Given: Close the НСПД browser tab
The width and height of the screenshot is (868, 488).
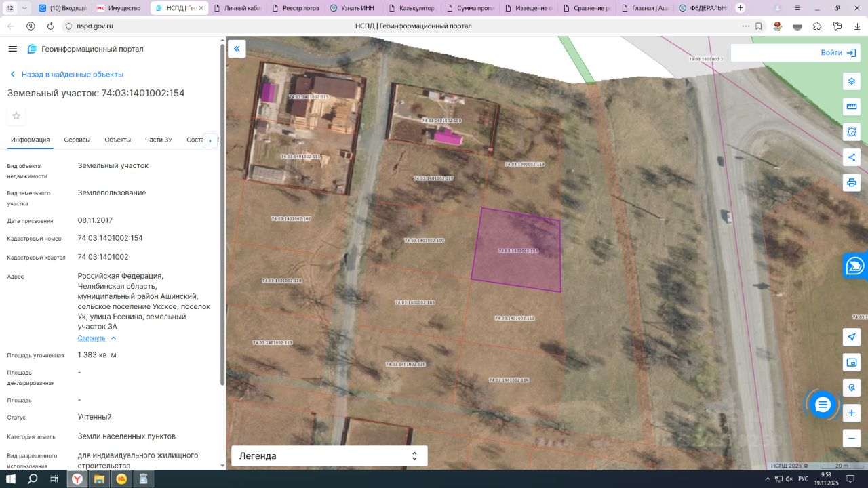Looking at the screenshot, I should pyautogui.click(x=201, y=8).
